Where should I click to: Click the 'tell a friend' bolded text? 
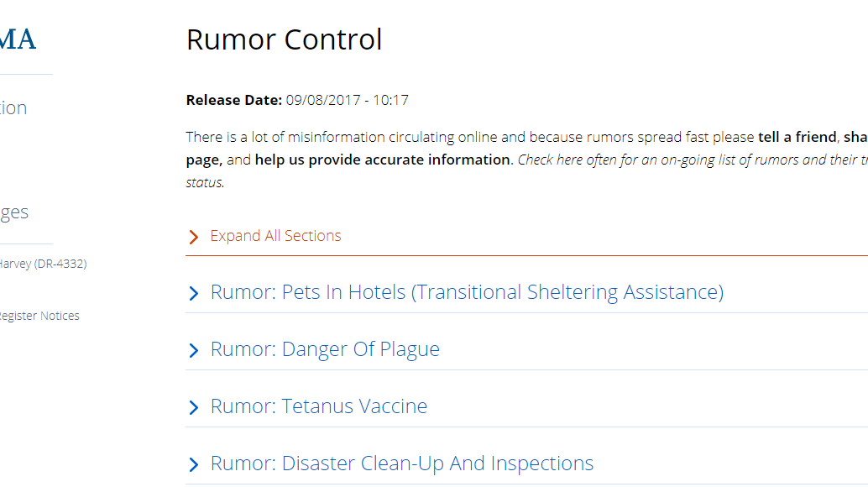pos(797,137)
